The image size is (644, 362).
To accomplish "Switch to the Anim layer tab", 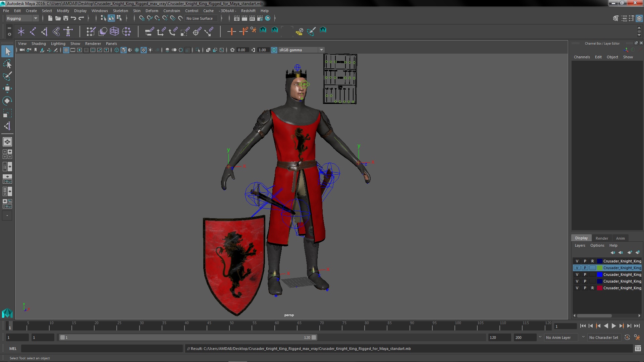I will tap(620, 238).
